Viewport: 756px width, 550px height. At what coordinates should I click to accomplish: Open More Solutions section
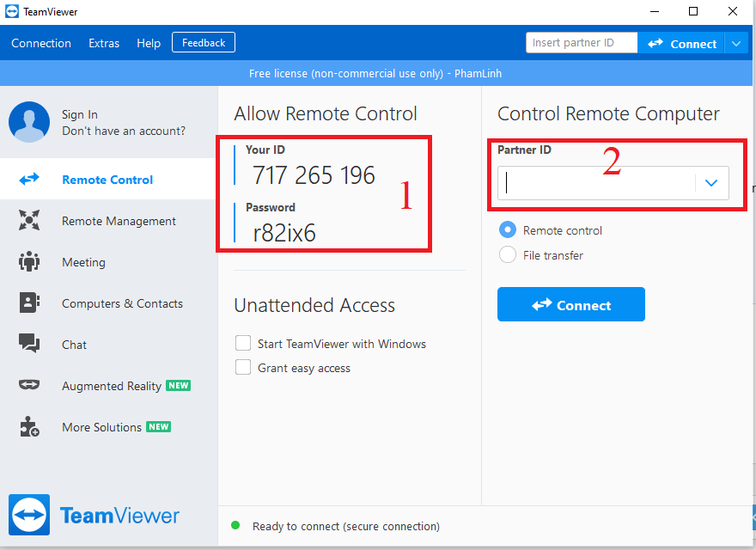tap(108, 426)
